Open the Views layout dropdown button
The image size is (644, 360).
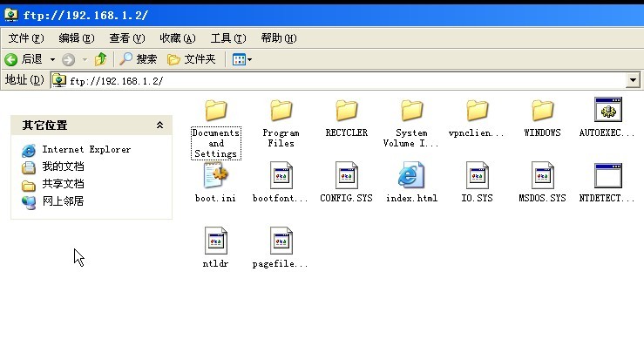tap(242, 59)
